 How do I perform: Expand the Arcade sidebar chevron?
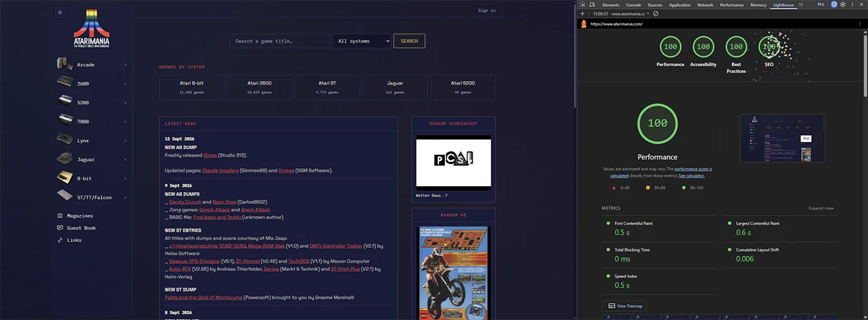[x=125, y=64]
